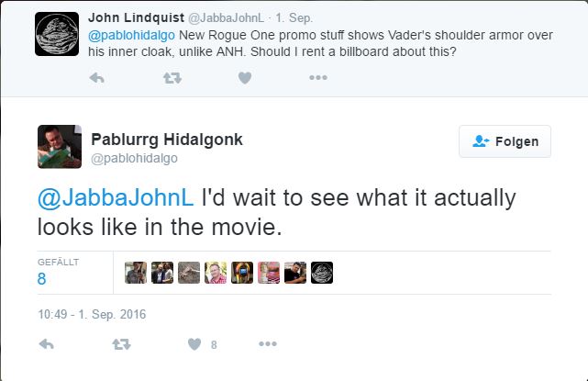Open Pablurrg Hidalgonk display name link
This screenshot has height=381, width=588.
[x=167, y=139]
